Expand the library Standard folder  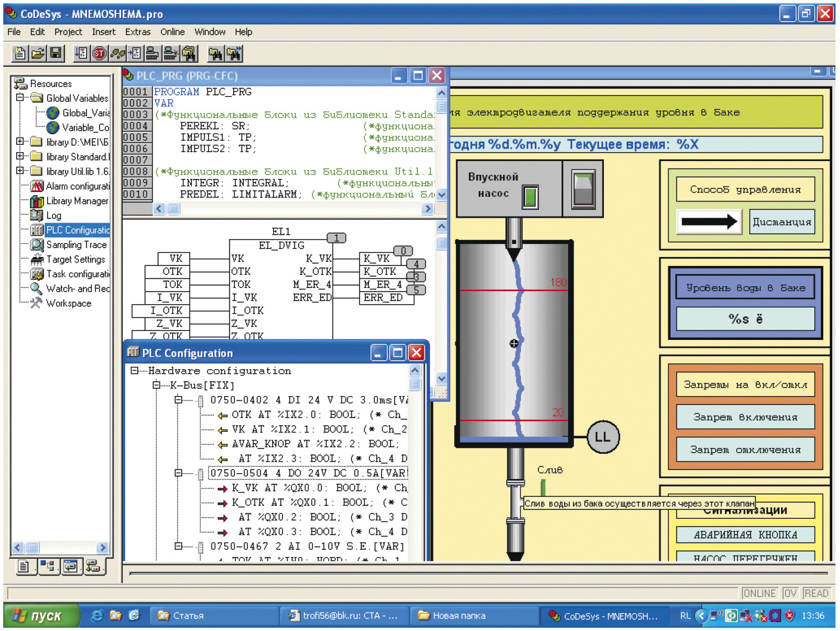pyautogui.click(x=20, y=156)
